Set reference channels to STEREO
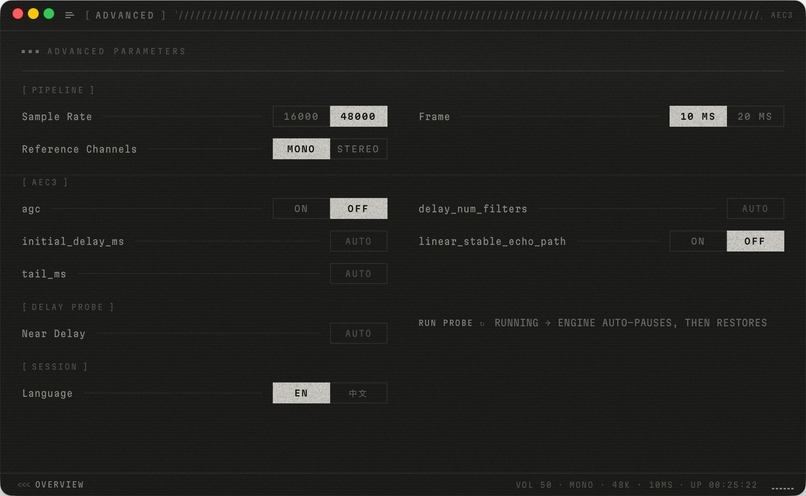 tap(358, 149)
